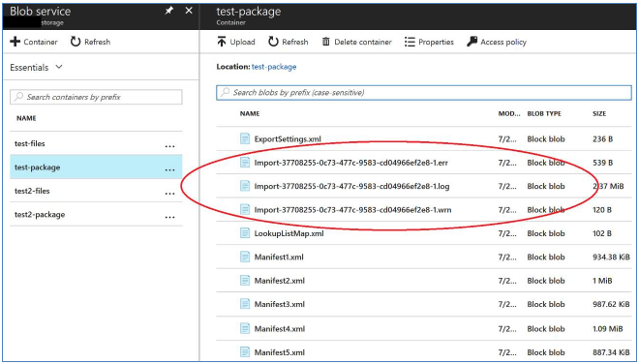
Task: Refresh the test-package blob list
Action: coord(288,42)
